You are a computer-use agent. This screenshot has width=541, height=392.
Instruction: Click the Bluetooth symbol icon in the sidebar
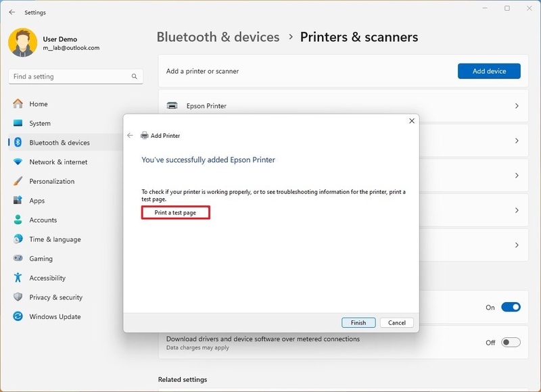point(18,143)
